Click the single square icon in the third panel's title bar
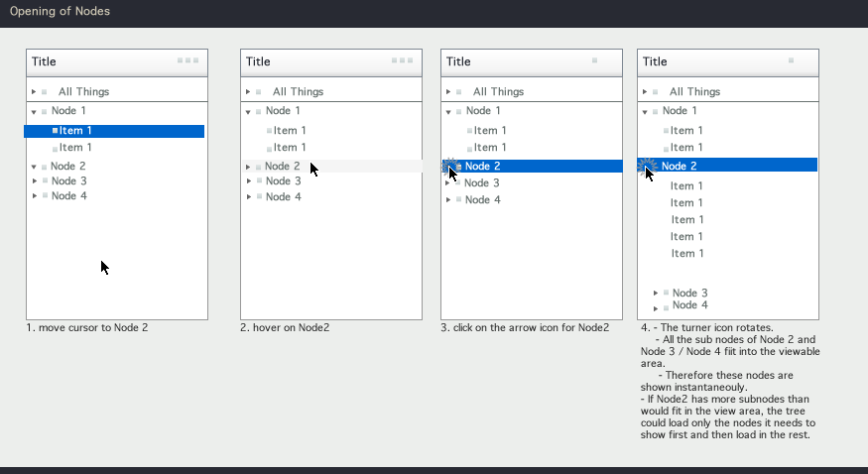The image size is (868, 474). [594, 60]
